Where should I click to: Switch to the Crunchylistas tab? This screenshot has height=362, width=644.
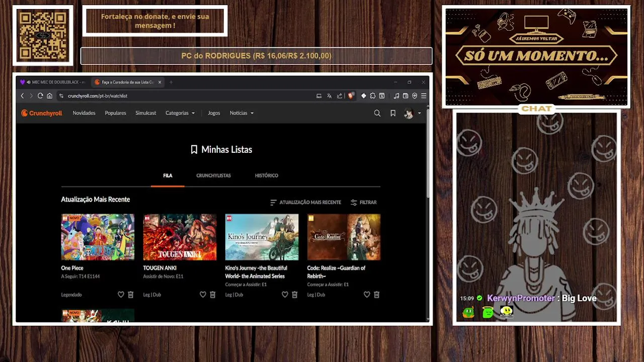213,175
